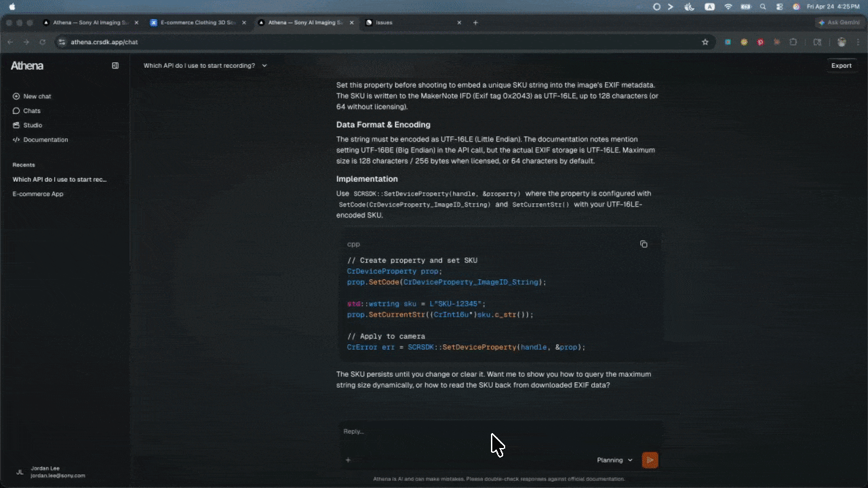Click the 'Implementation' heading
This screenshot has width=868, height=488.
[x=367, y=179]
